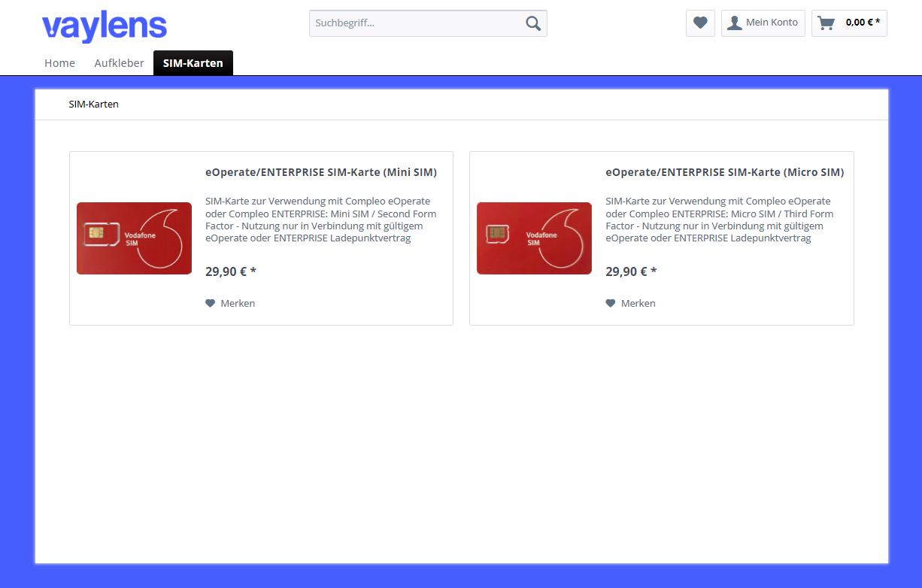Toggle the Merken heart on the Micro SIM product
Image resolution: width=922 pixels, height=588 pixels.
tap(610, 302)
